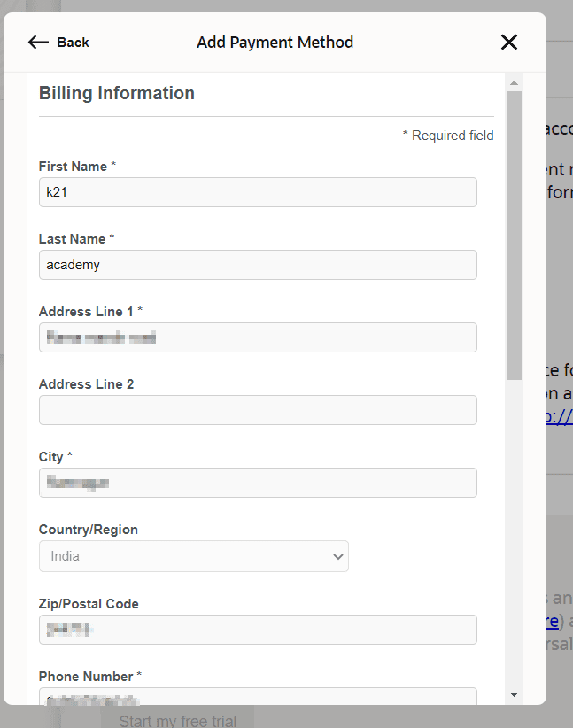
Task: Select the City input field
Action: pos(258,483)
